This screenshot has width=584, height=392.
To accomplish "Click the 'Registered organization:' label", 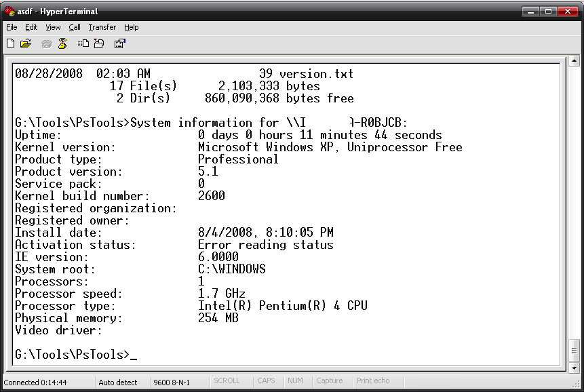I will (96, 208).
